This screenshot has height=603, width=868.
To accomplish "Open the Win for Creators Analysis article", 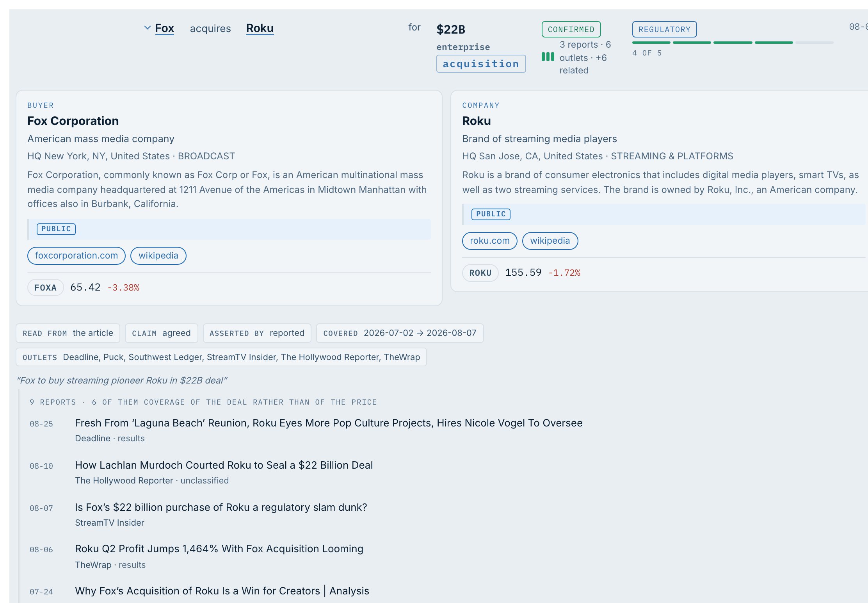I will pyautogui.click(x=222, y=591).
